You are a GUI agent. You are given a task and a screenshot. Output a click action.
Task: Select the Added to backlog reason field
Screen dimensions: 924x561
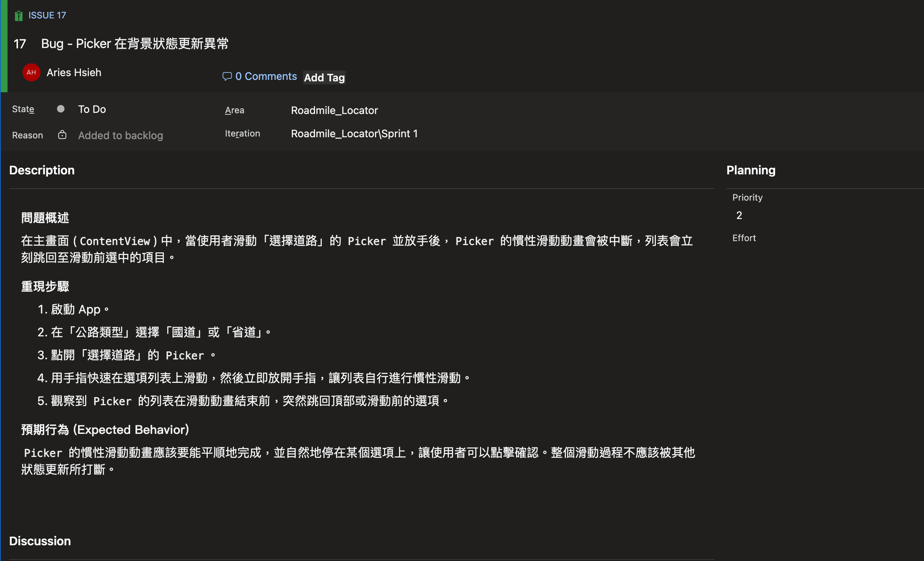pyautogui.click(x=120, y=135)
